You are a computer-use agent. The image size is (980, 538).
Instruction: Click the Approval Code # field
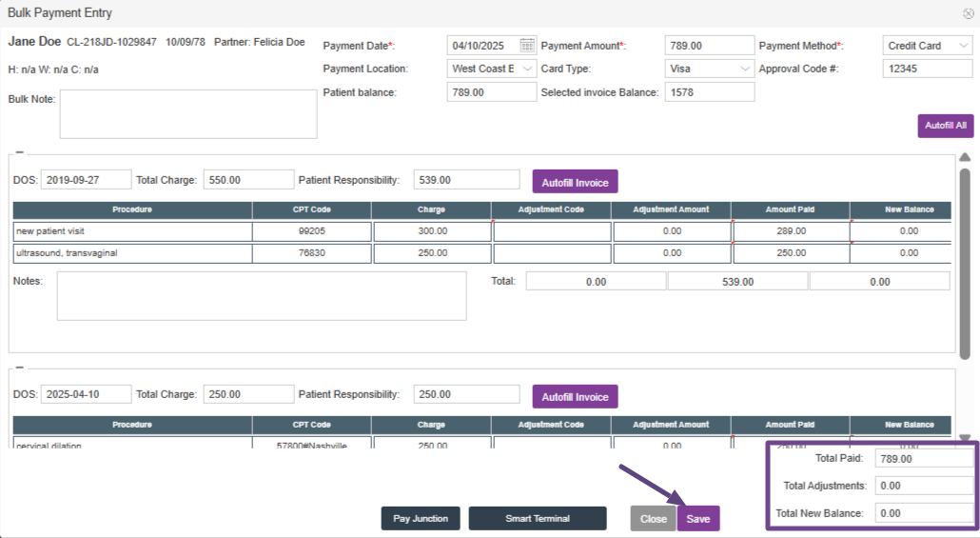click(x=927, y=69)
